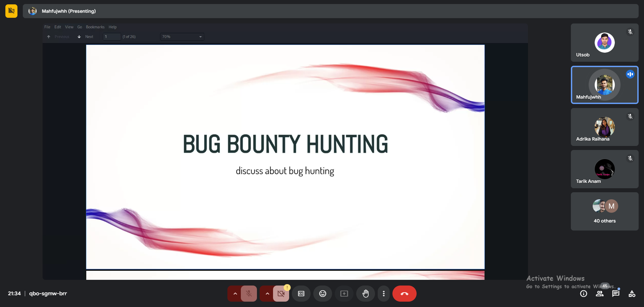Image resolution: width=644 pixels, height=307 pixels.
Task: Expand video settings arrow beside camera
Action: pyautogui.click(x=267, y=294)
